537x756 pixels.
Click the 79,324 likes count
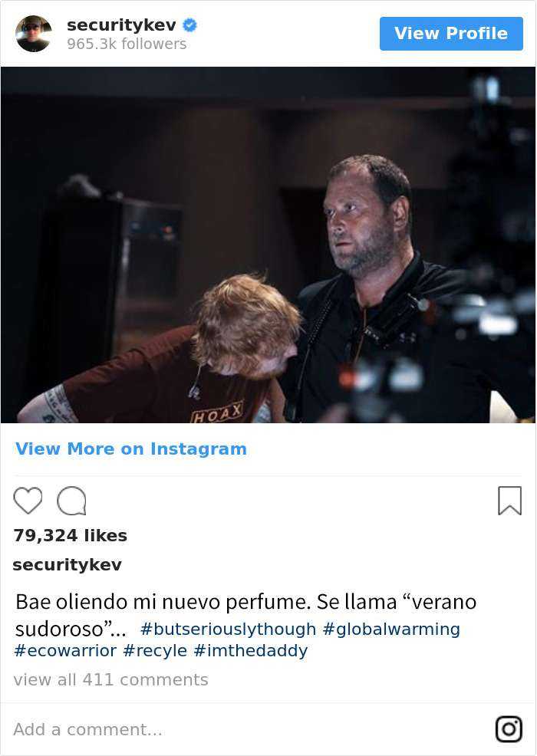click(x=71, y=536)
